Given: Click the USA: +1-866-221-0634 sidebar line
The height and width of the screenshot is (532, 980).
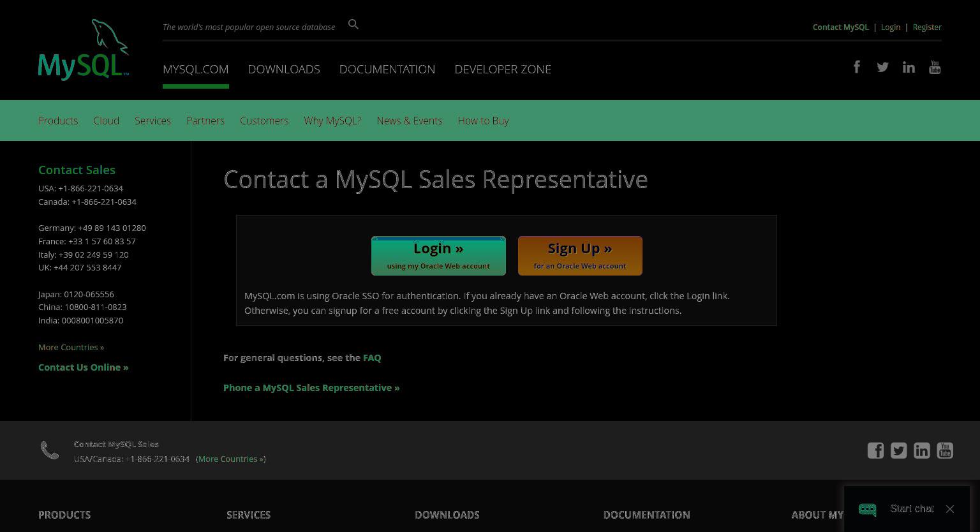Looking at the screenshot, I should point(80,188).
